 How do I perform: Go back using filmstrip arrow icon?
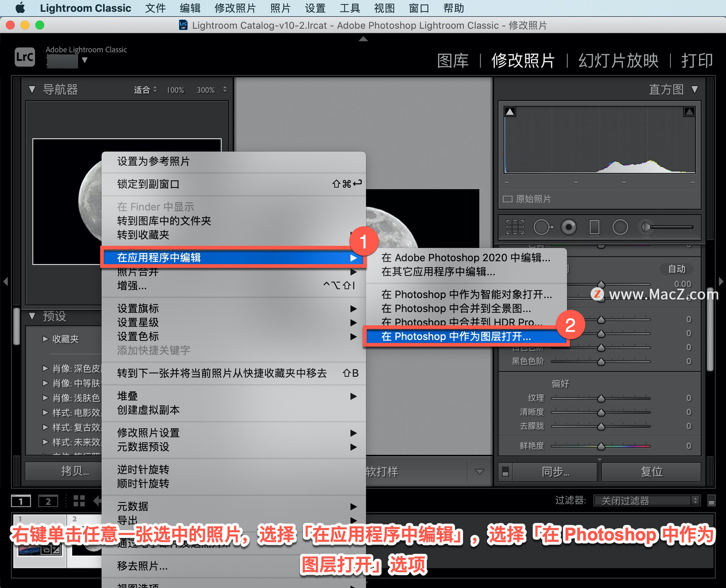pyautogui.click(x=97, y=501)
